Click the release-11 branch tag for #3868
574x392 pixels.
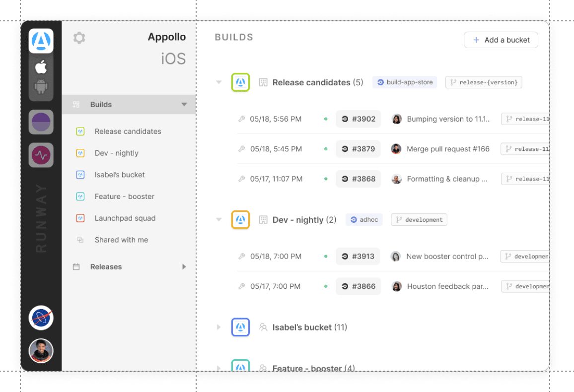pos(525,179)
